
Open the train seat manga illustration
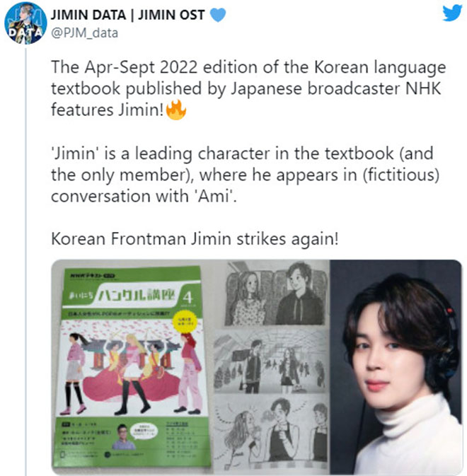point(276,294)
